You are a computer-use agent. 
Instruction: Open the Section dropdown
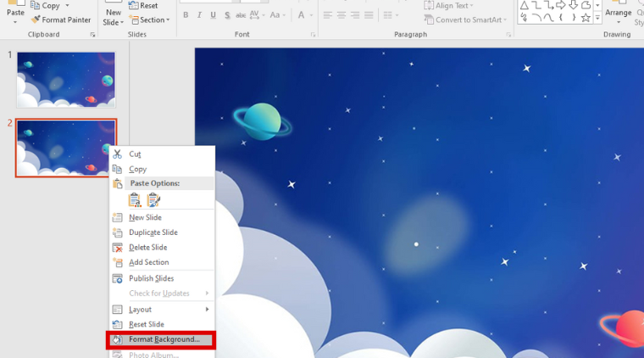(149, 20)
